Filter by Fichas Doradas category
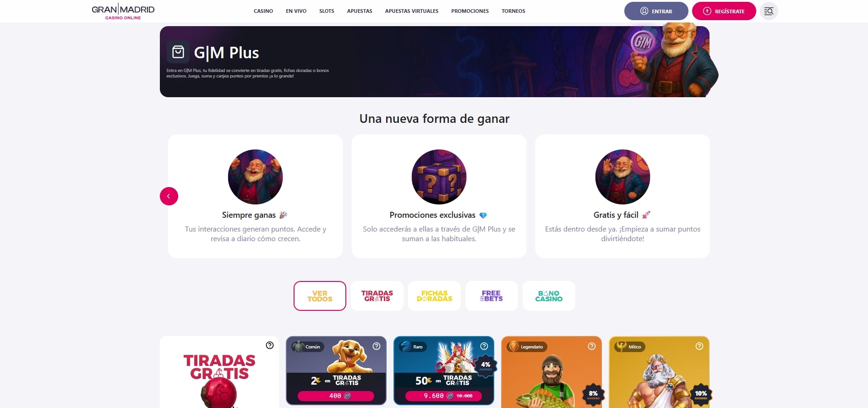This screenshot has height=408, width=868. coord(434,296)
